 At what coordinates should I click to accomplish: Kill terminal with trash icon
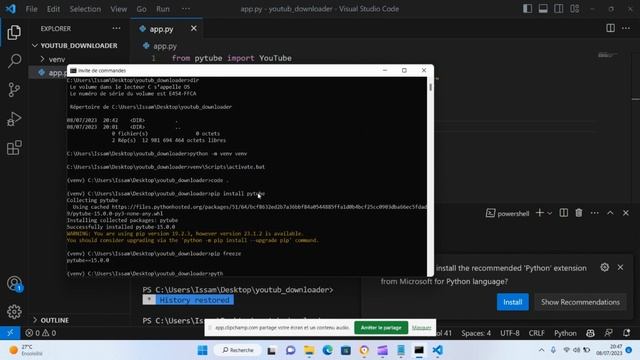[x=579, y=213]
